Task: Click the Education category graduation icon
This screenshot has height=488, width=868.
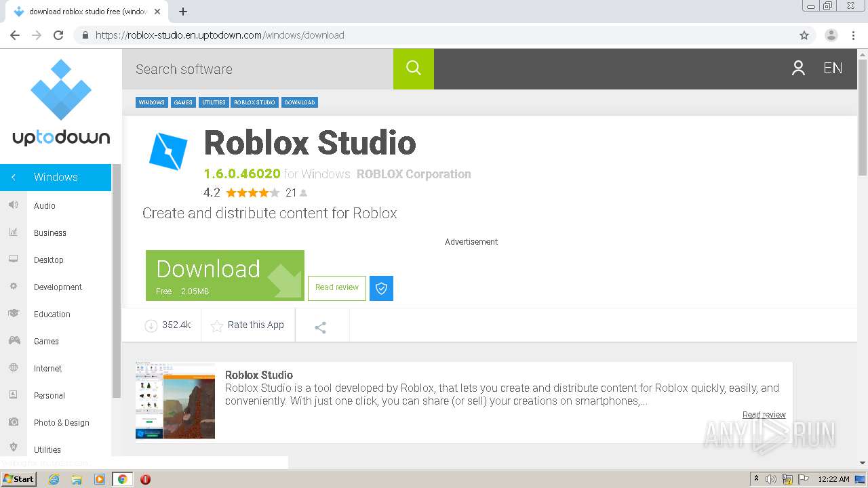Action: 13,314
